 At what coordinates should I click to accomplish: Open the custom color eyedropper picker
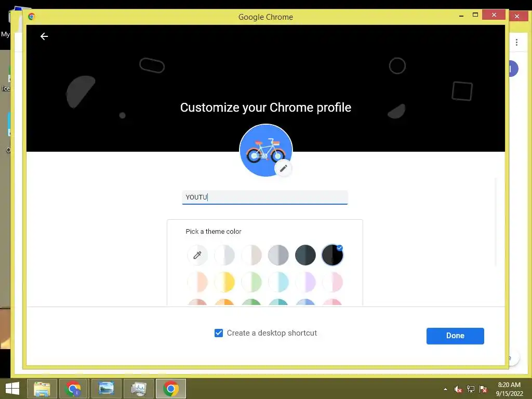pos(197,255)
